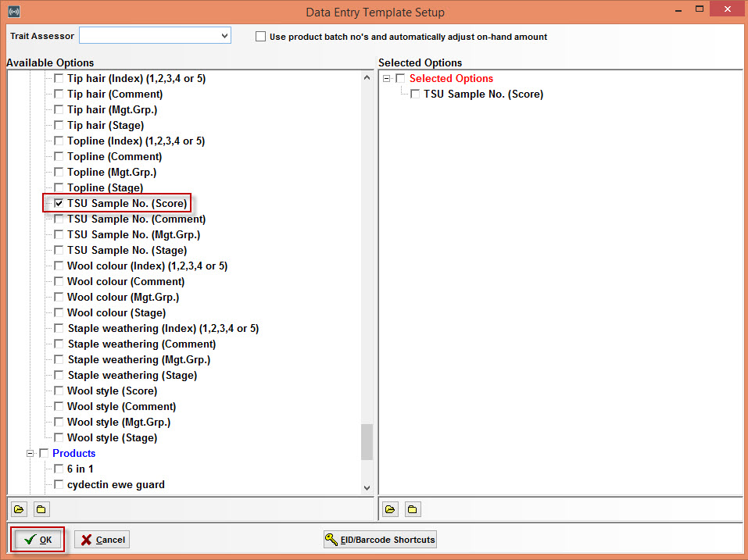Check the Products group checkbox
This screenshot has width=748, height=560.
point(44,453)
